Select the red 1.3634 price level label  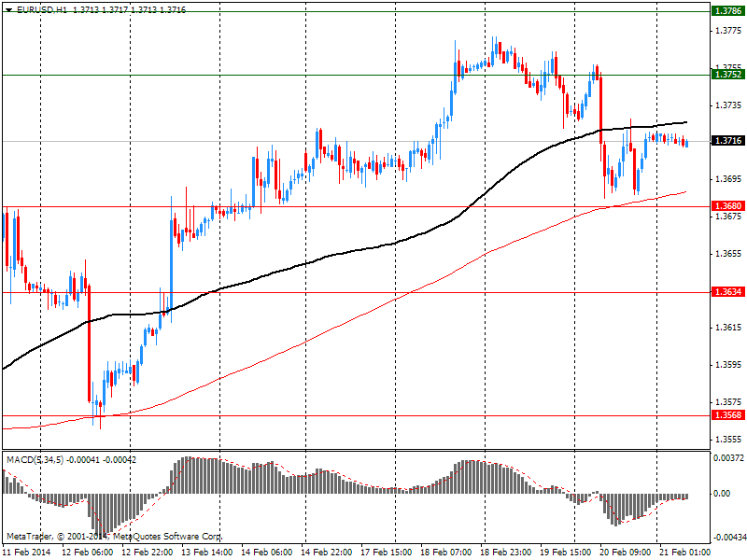[728, 292]
